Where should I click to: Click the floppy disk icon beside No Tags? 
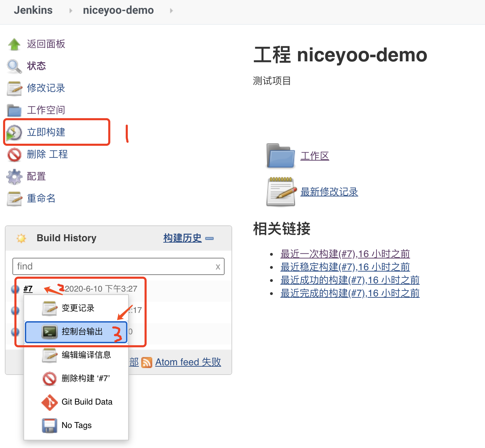(x=50, y=426)
